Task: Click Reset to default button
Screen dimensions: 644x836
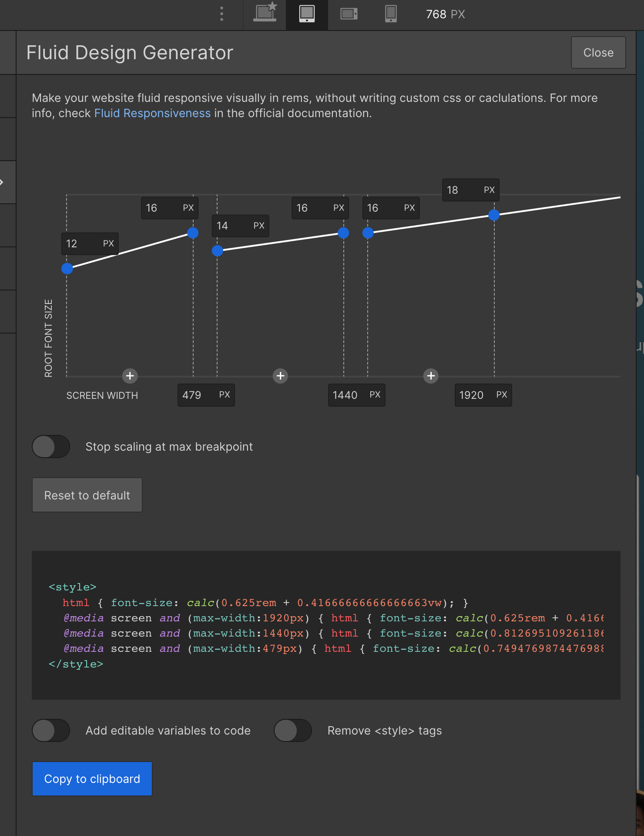Action: tap(87, 496)
